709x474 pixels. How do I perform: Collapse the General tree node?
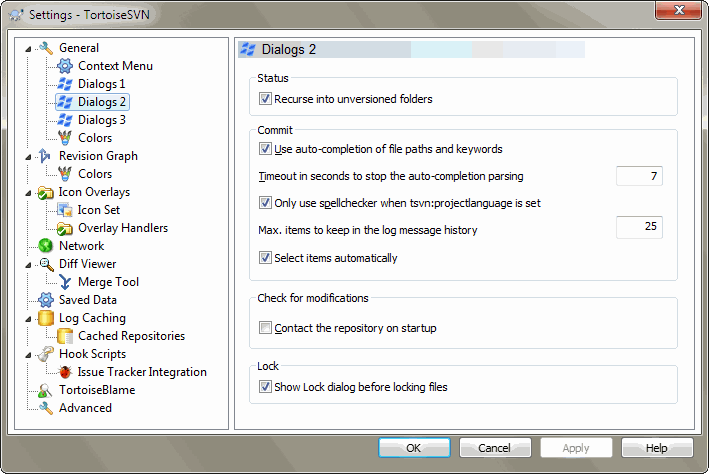pos(28,49)
